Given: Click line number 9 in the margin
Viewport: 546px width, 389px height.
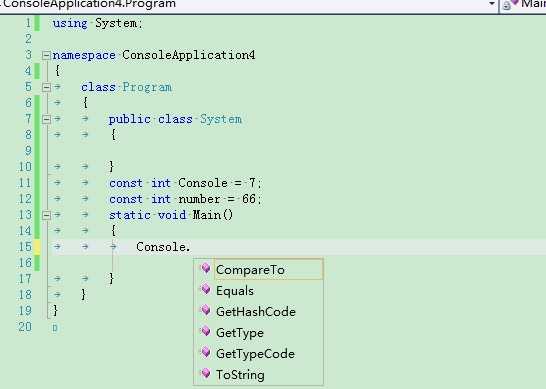Looking at the screenshot, I should pos(28,151).
